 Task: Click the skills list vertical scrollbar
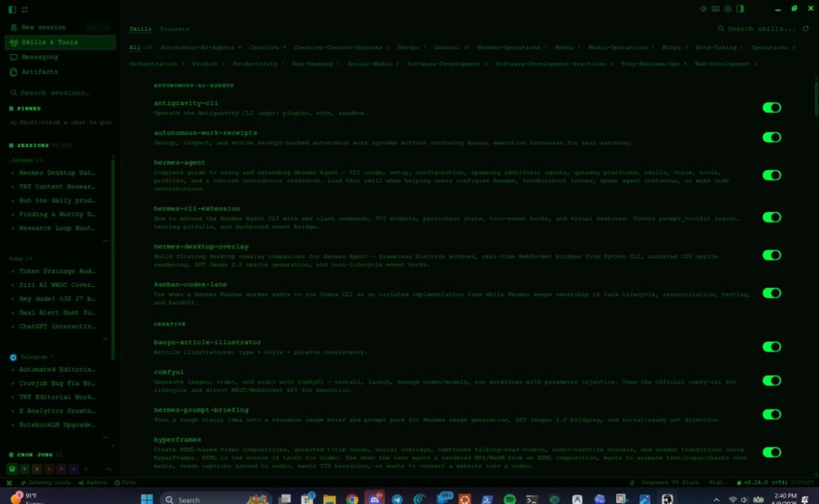tap(817, 97)
